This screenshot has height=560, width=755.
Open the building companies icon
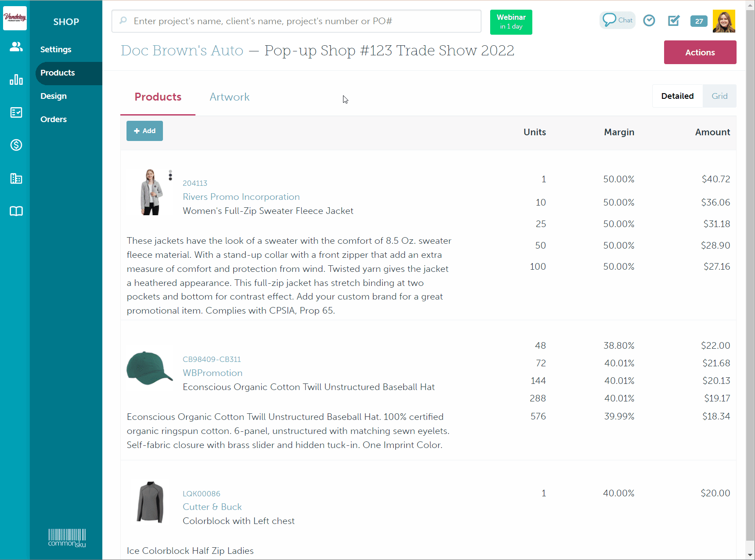tap(16, 178)
